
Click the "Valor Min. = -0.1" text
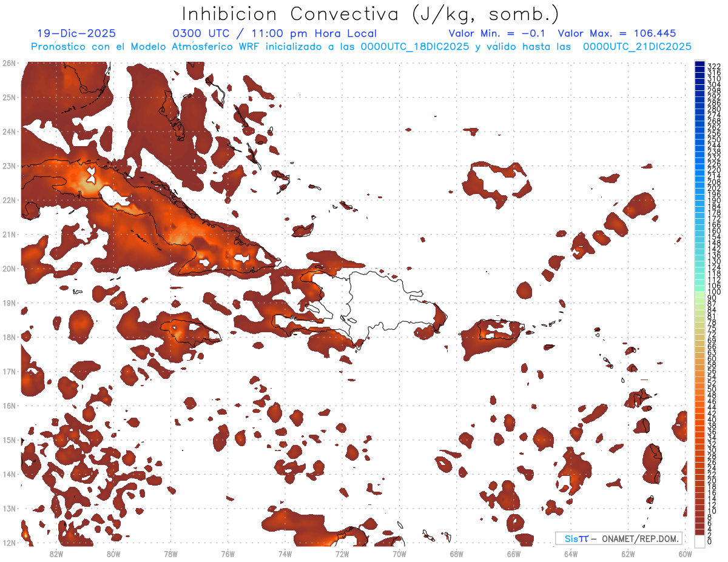pos(497,34)
